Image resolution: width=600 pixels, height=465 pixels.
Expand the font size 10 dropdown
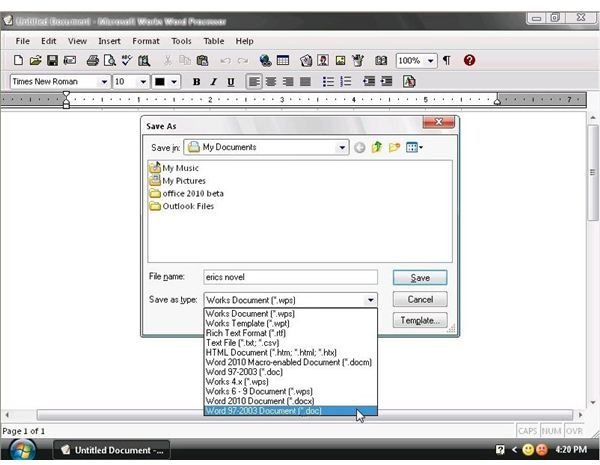click(x=143, y=82)
